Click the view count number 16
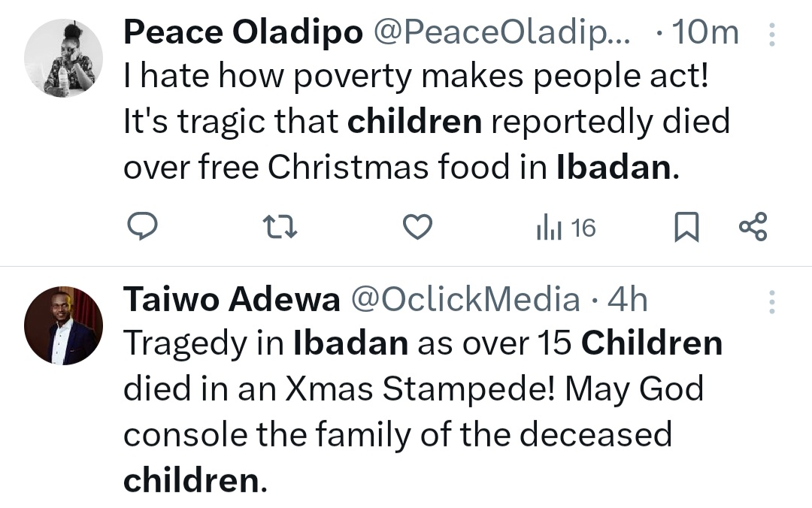This screenshot has height=508, width=812. 583,227
